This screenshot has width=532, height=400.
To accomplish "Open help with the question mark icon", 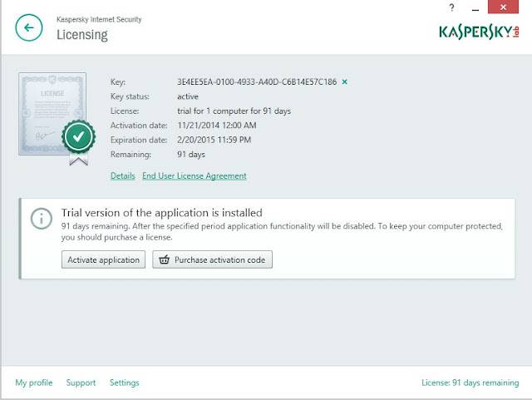I will [451, 7].
